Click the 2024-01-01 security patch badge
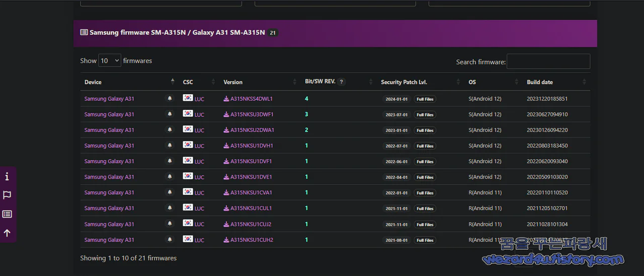The image size is (644, 276). [x=396, y=99]
